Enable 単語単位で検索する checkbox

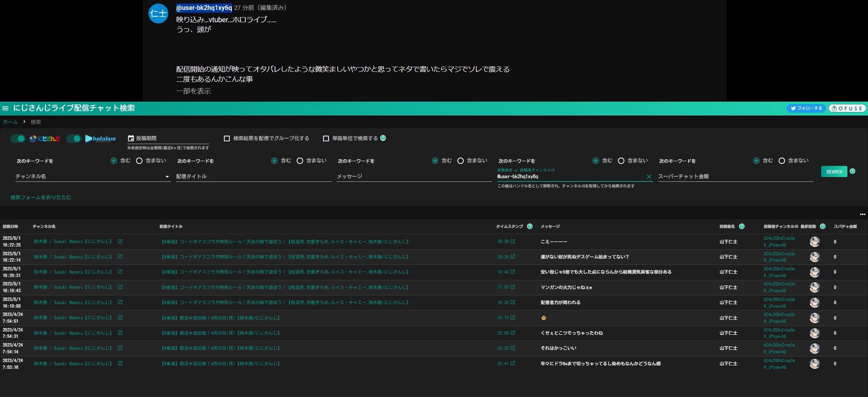point(326,139)
